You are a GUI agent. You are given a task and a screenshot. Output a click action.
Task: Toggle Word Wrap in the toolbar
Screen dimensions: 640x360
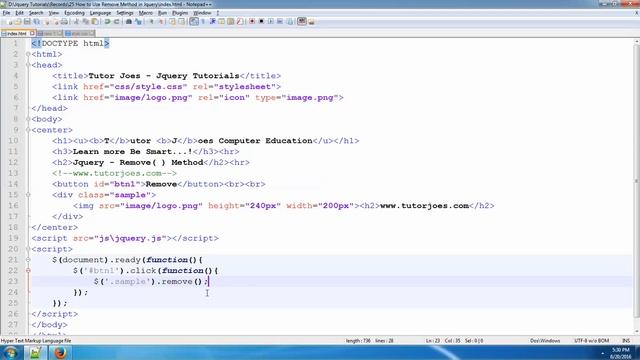click(194, 22)
